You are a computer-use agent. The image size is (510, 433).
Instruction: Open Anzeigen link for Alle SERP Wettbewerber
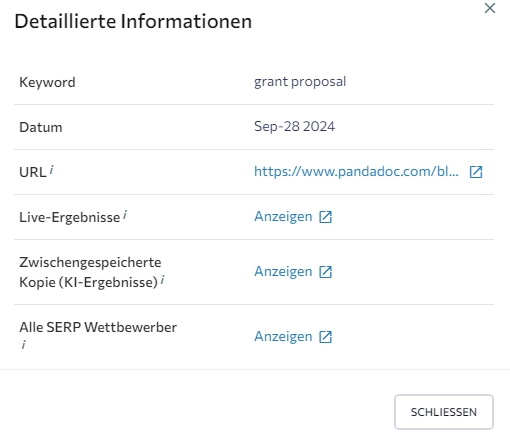tap(283, 337)
